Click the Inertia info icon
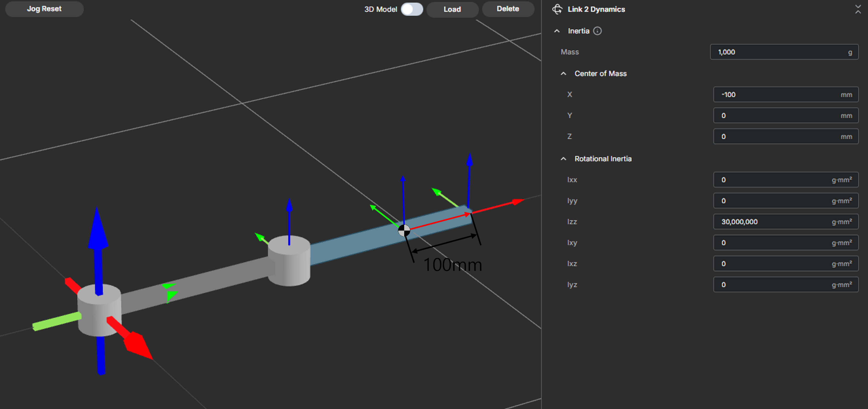This screenshot has height=409, width=868. [597, 31]
